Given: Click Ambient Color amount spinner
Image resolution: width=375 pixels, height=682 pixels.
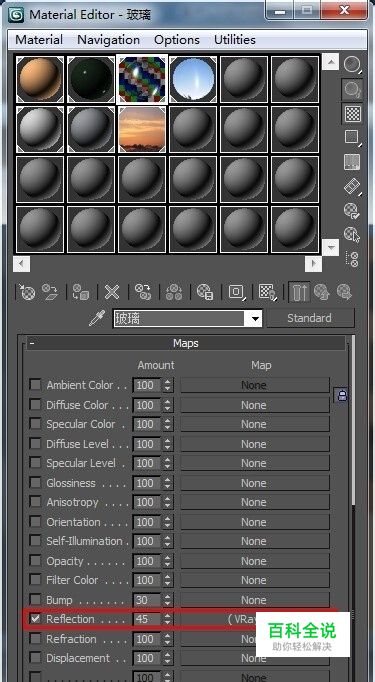Looking at the screenshot, I should pos(168,385).
